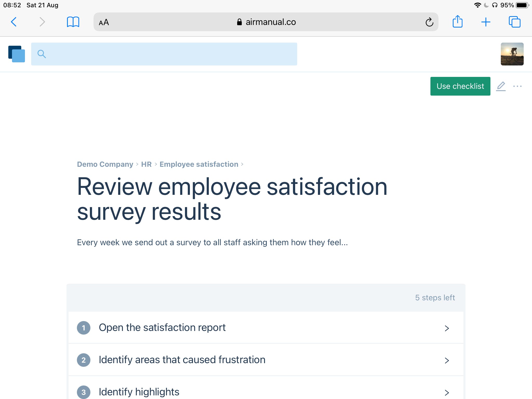532x399 pixels.
Task: Tap the airmanual.co address bar
Action: coord(266,22)
